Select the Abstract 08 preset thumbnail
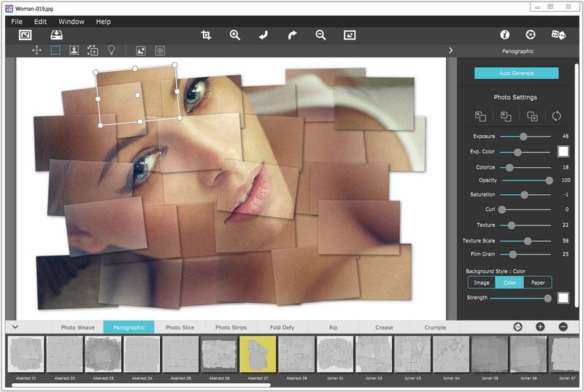 tap(296, 354)
